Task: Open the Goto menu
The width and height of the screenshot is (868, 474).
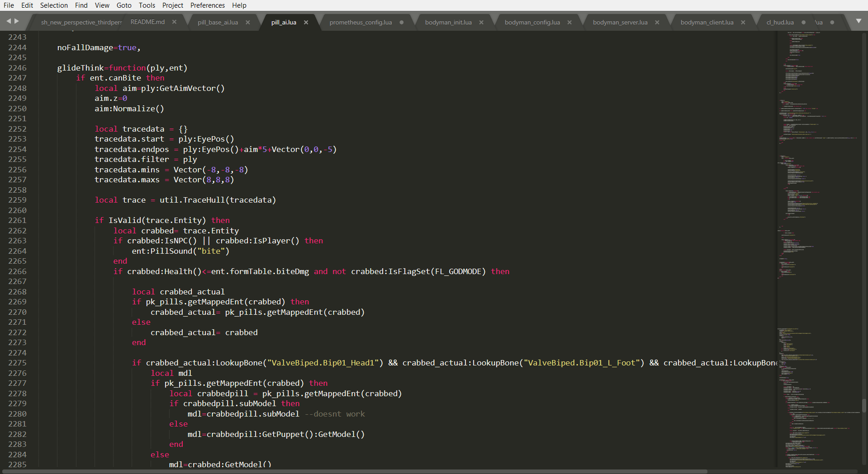Action: pos(124,5)
